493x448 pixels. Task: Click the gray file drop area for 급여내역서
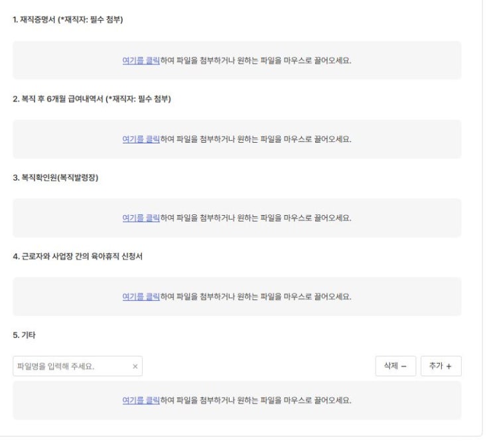(398, 139)
